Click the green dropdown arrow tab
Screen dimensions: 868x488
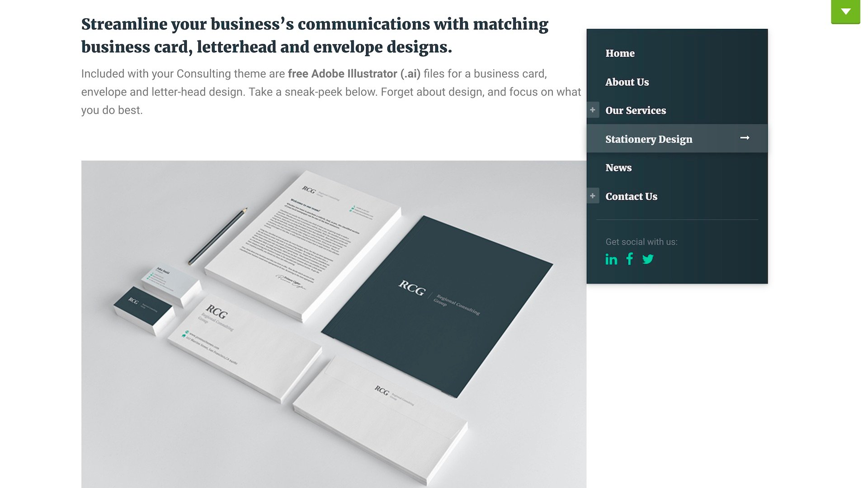pos(845,12)
